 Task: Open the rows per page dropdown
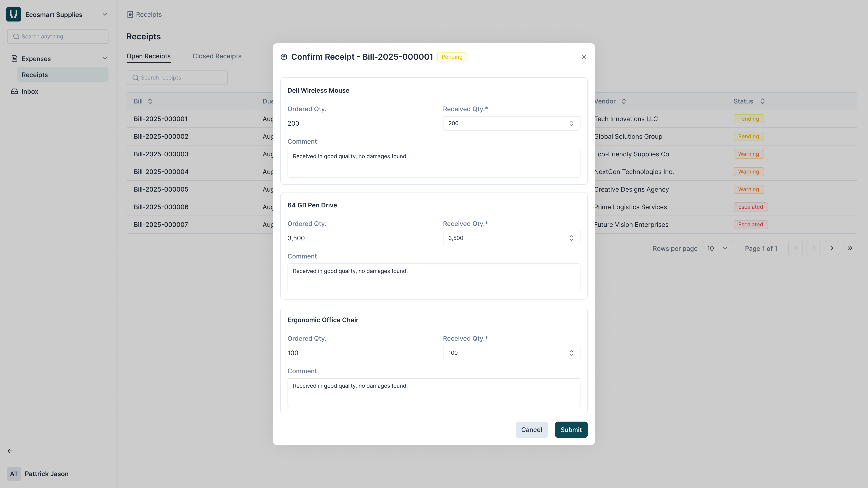717,248
